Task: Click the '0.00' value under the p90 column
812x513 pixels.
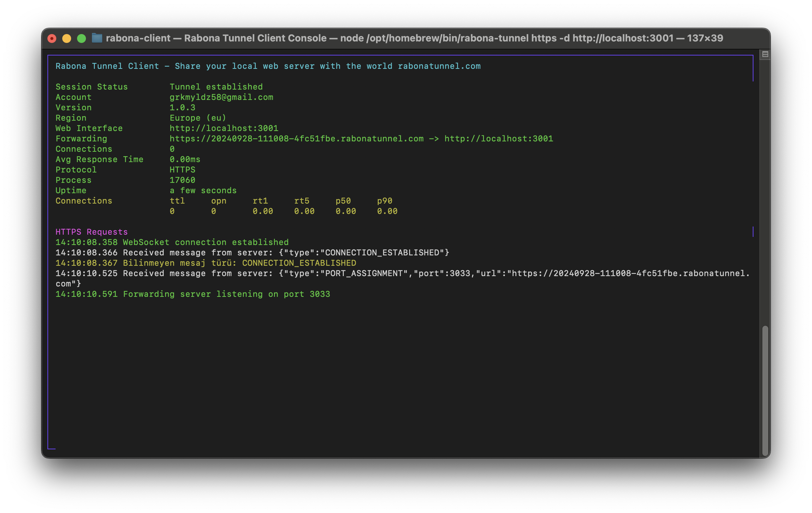Action: (387, 211)
